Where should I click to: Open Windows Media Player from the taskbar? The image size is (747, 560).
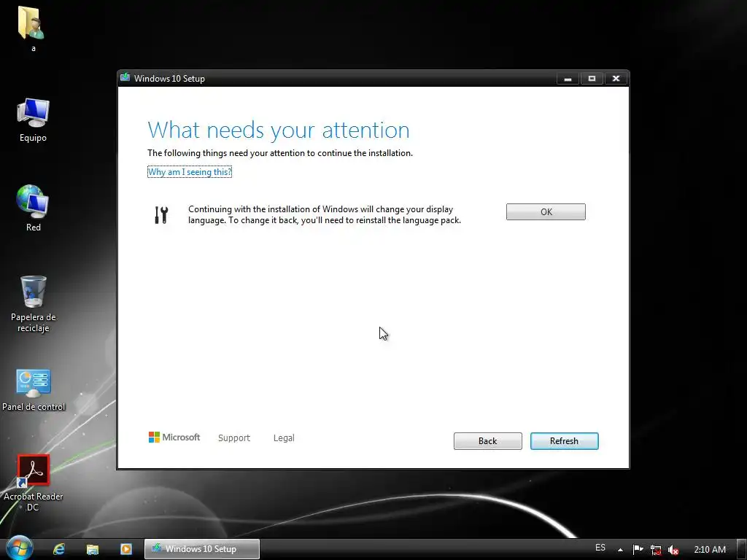pyautogui.click(x=125, y=549)
